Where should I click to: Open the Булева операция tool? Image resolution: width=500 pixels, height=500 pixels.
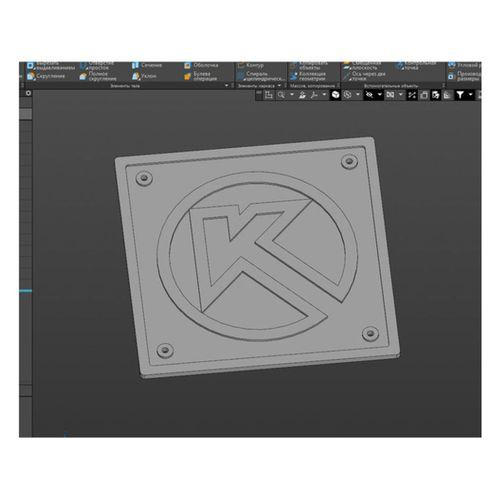click(x=201, y=76)
